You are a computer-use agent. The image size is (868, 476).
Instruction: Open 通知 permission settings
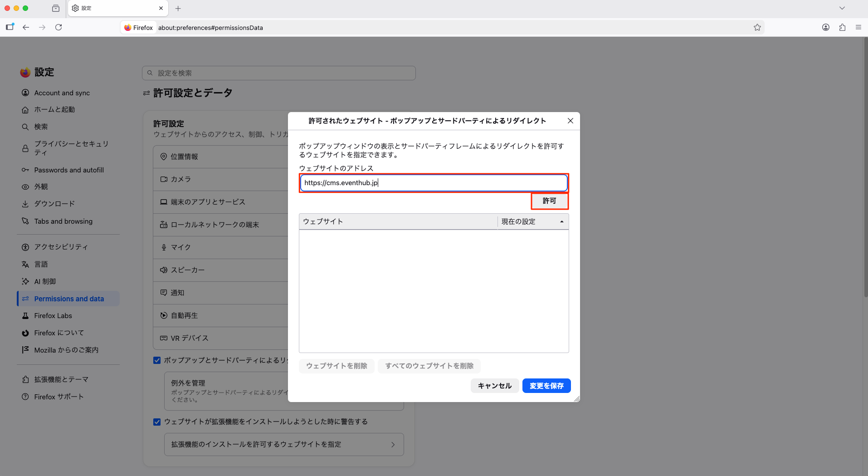click(x=221, y=293)
